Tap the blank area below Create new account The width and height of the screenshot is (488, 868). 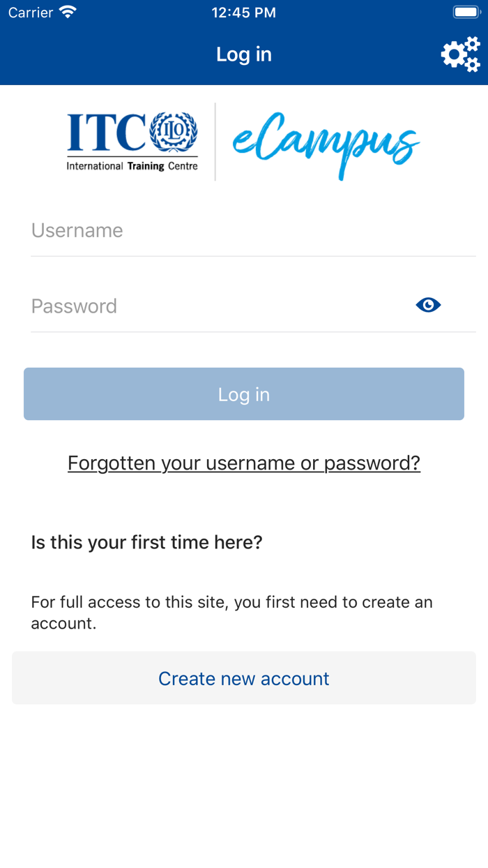[244, 788]
